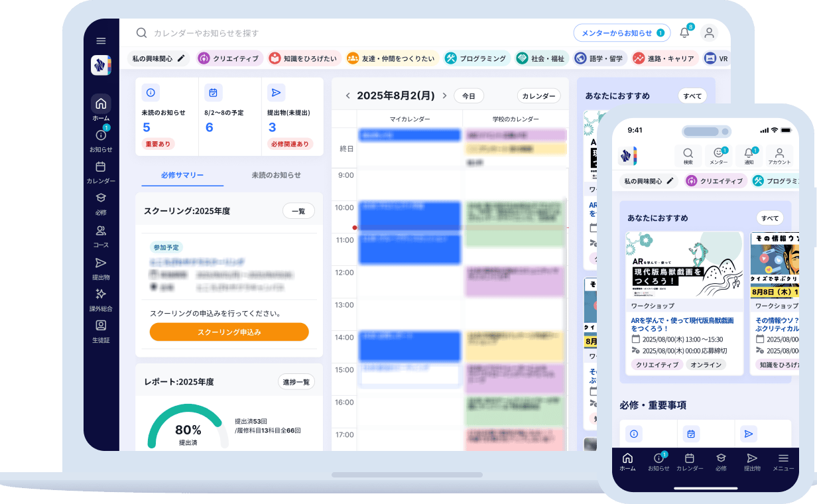Viewport: 817px width, 504px height.
Task: Open the hamburger menu in sidebar
Action: pyautogui.click(x=101, y=41)
